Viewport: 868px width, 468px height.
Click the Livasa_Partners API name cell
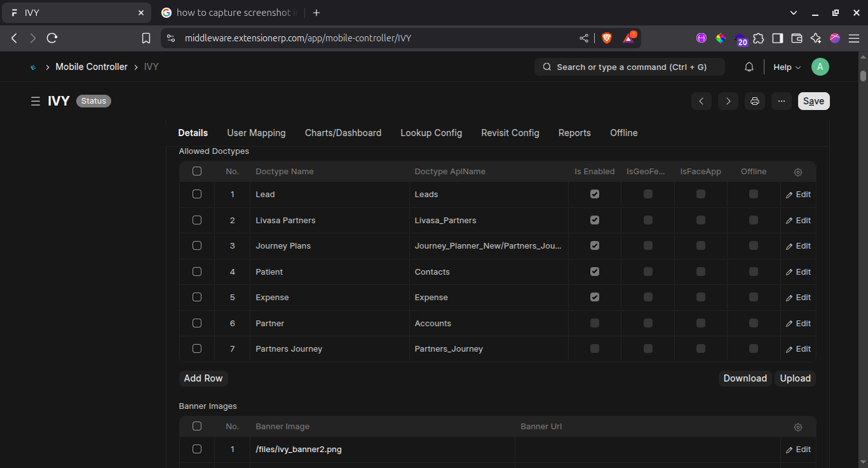pos(489,220)
